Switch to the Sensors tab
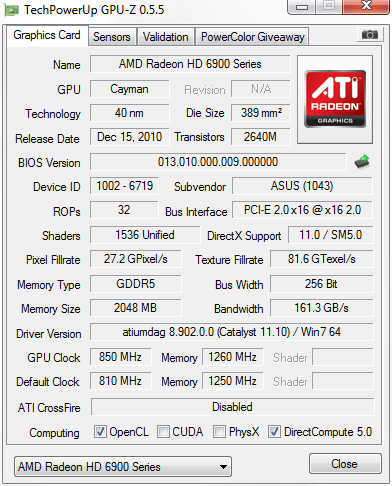Image resolution: width=392 pixels, height=486 pixels. [x=112, y=37]
